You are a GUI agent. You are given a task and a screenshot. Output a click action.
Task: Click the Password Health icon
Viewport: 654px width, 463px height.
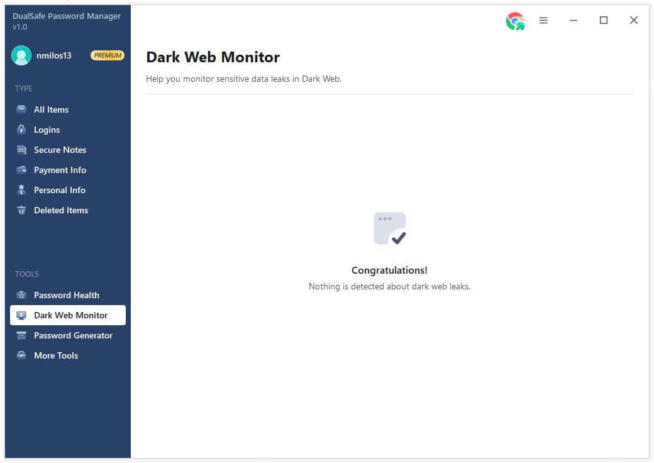pyautogui.click(x=21, y=295)
